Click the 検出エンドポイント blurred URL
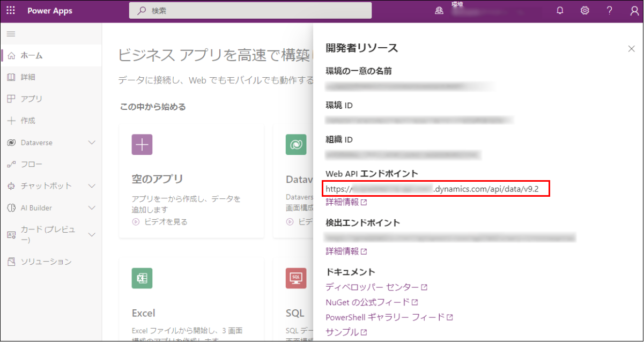 point(450,237)
